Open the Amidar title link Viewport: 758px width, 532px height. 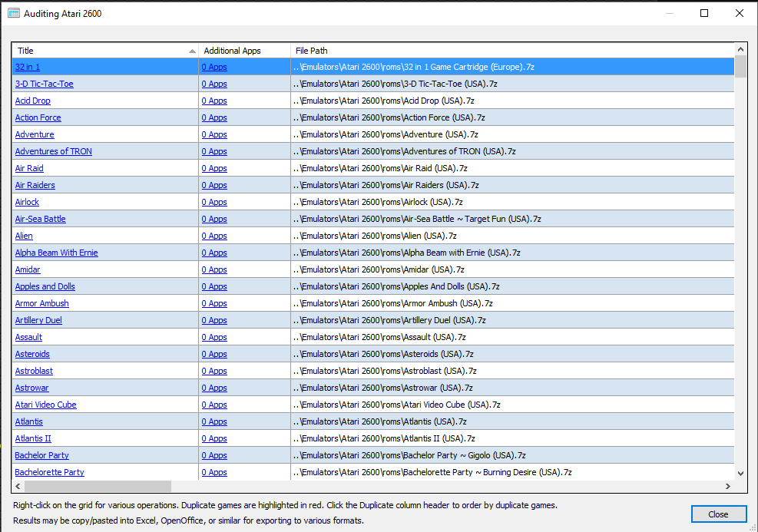point(28,269)
